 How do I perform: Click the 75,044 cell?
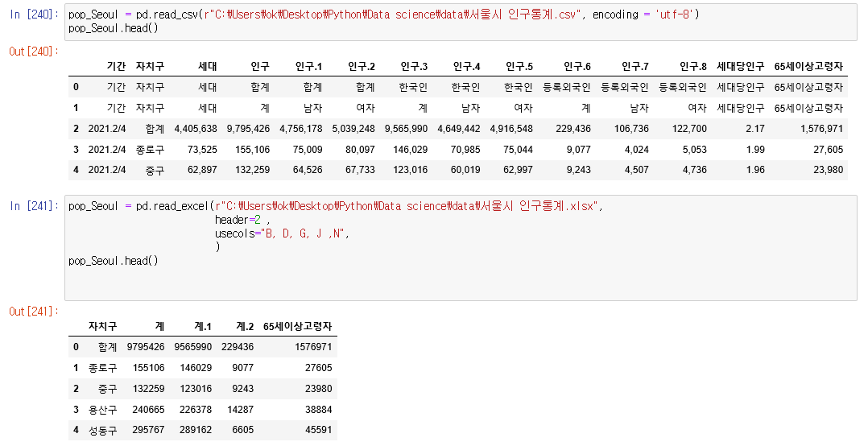(x=518, y=150)
